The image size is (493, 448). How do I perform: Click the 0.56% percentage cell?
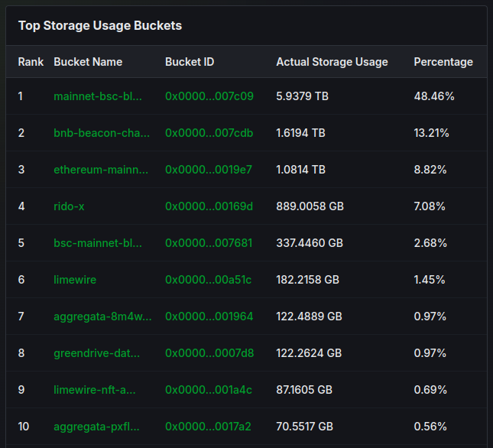(x=430, y=427)
